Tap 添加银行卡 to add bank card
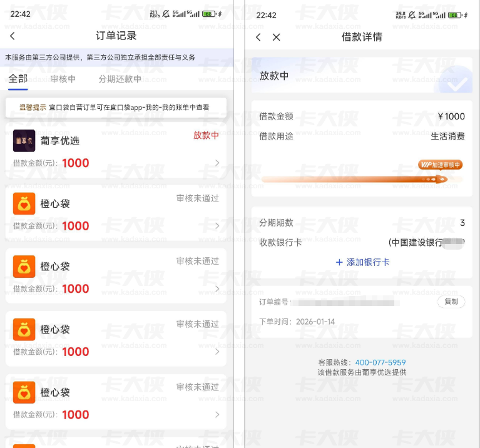480x448 pixels. click(x=362, y=262)
